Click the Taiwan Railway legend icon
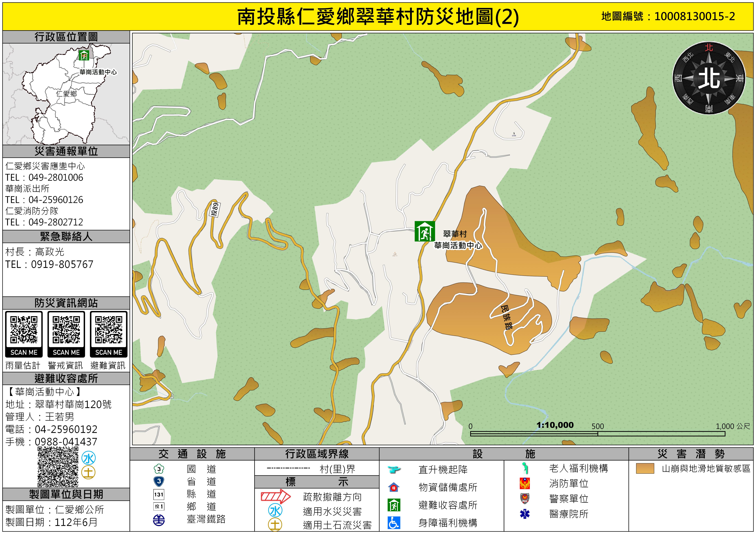756x534 pixels. coord(159,520)
